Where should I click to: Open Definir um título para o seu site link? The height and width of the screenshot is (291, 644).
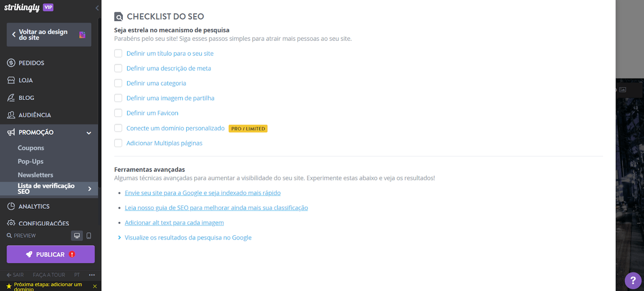click(x=170, y=54)
